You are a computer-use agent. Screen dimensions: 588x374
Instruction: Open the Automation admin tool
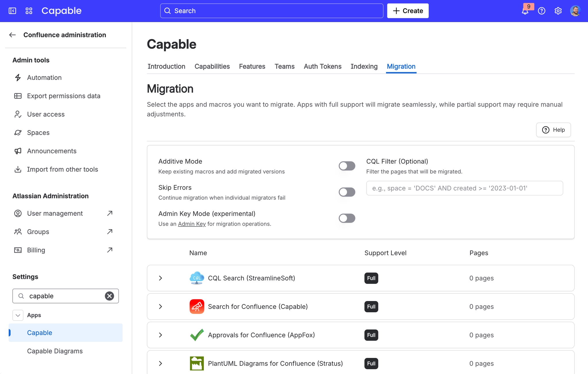click(44, 77)
